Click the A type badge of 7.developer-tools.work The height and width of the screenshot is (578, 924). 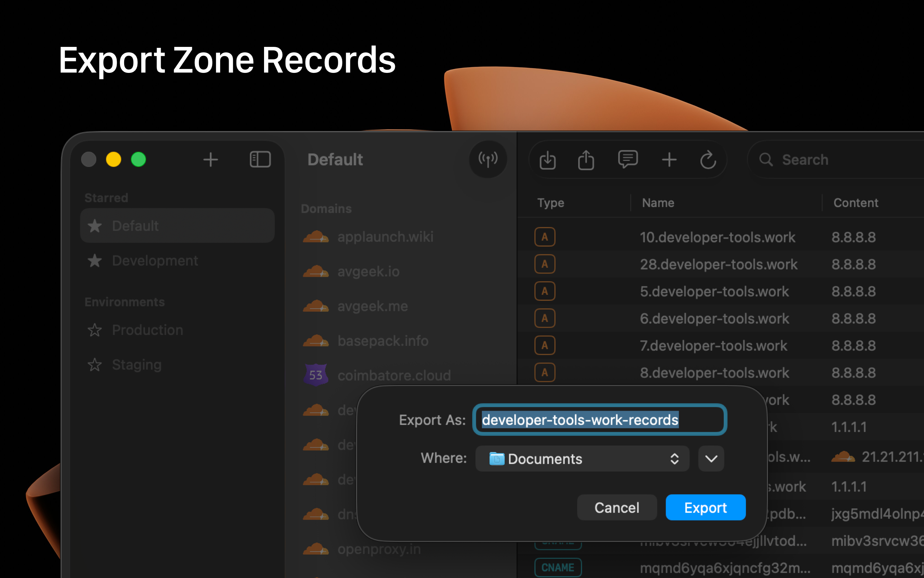tap(545, 346)
